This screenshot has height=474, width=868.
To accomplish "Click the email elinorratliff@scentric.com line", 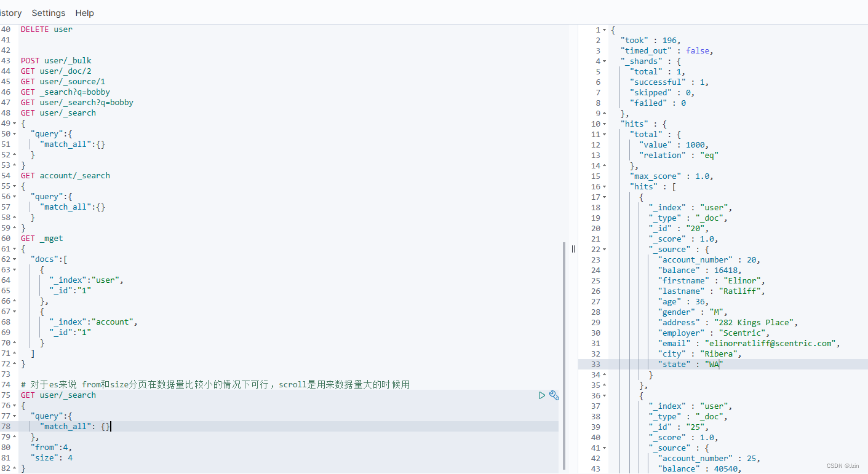I will tap(749, 344).
